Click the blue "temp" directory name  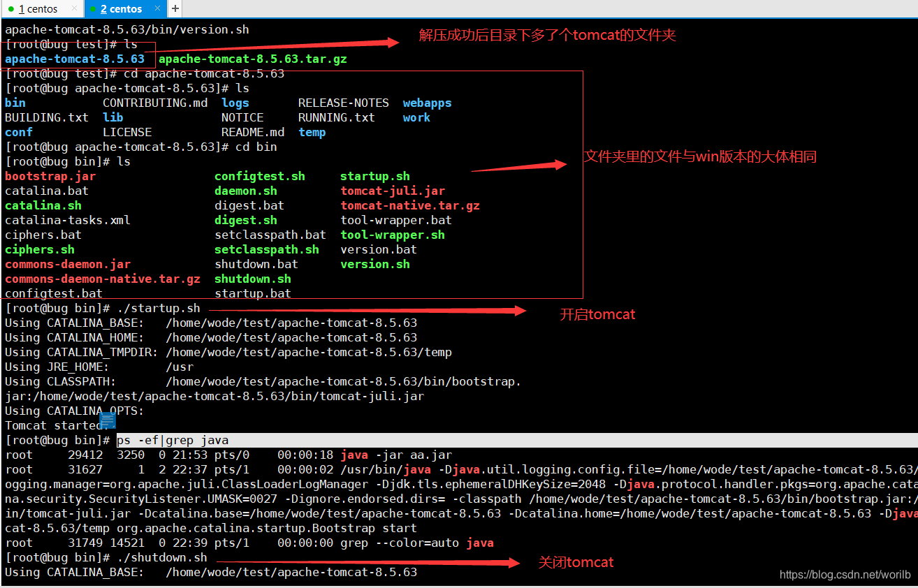(x=312, y=132)
